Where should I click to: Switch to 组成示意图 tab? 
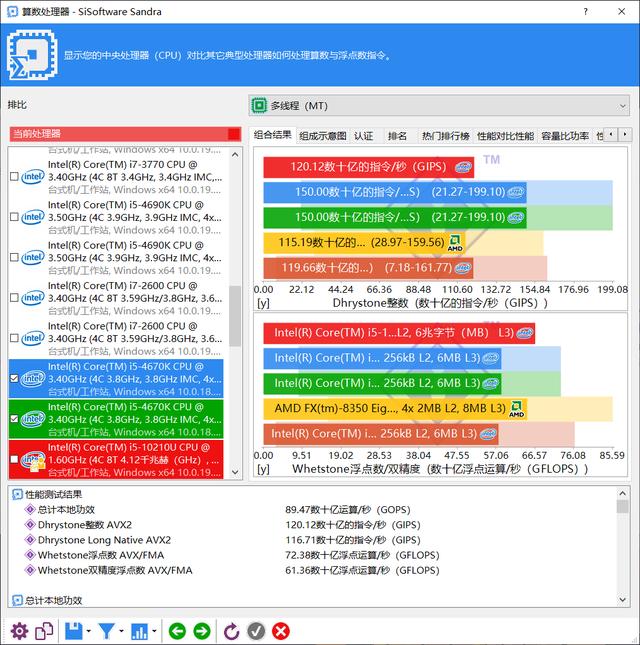[x=323, y=136]
